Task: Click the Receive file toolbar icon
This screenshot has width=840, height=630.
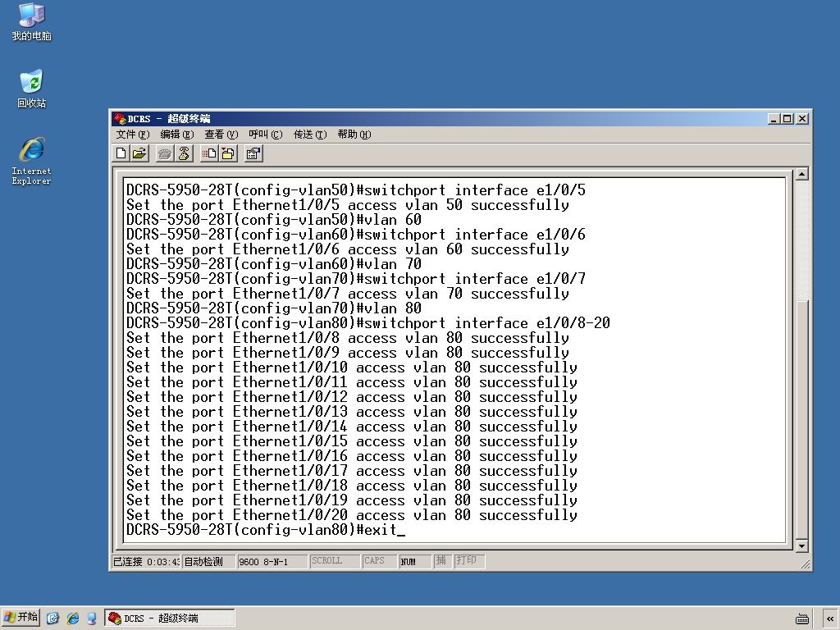Action: coord(228,153)
